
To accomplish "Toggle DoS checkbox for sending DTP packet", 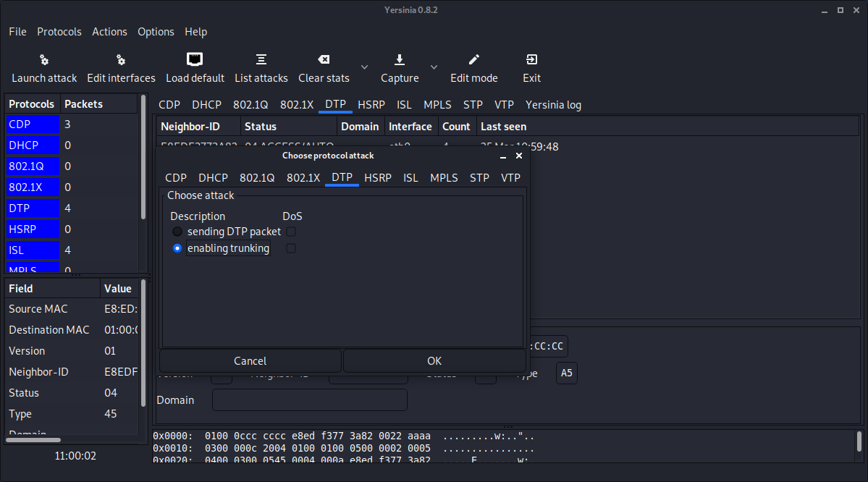I will click(x=291, y=232).
